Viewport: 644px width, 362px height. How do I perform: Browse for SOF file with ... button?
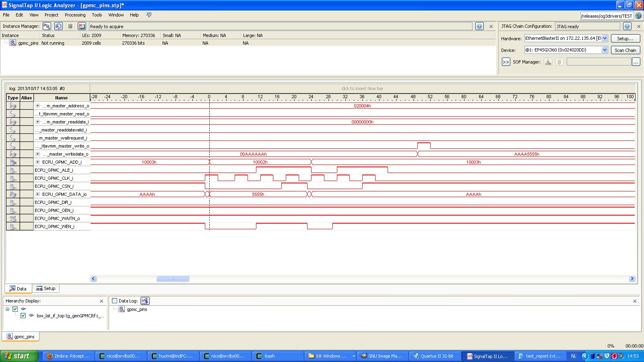(x=636, y=62)
